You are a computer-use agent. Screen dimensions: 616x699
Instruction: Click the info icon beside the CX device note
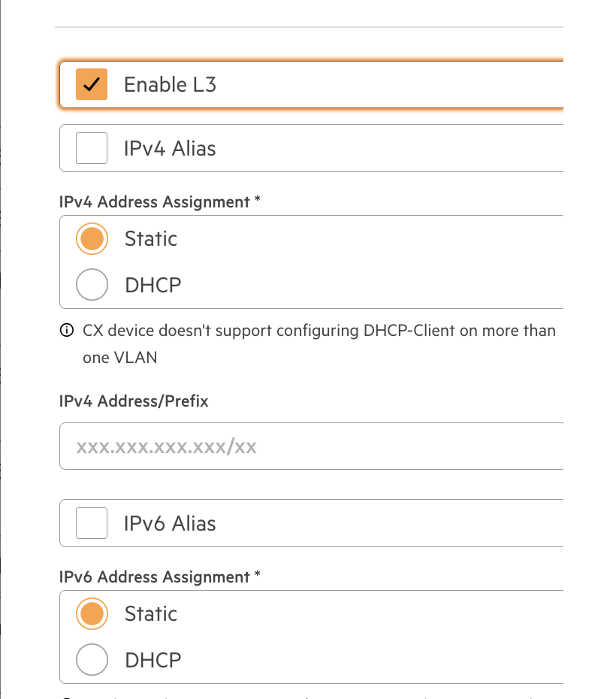pyautogui.click(x=67, y=330)
